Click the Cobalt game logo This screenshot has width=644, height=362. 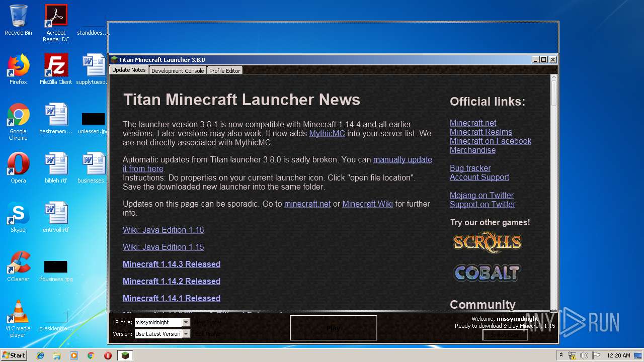point(487,273)
